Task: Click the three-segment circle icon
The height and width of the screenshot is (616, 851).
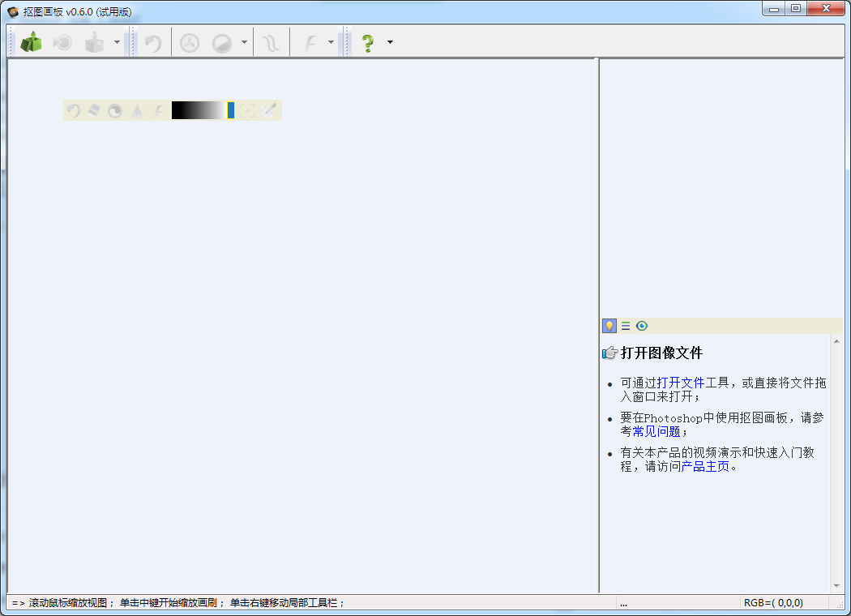Action: point(190,43)
